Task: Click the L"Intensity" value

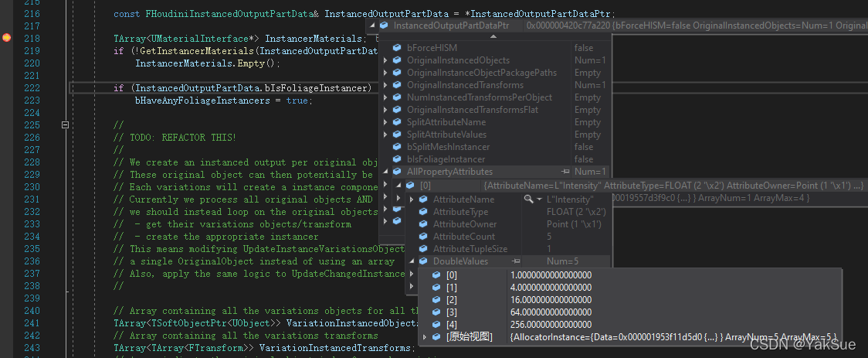Action: pyautogui.click(x=570, y=199)
